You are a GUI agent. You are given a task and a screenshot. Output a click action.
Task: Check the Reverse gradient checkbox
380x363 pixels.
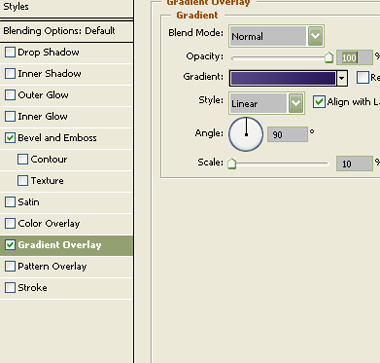tap(363, 77)
